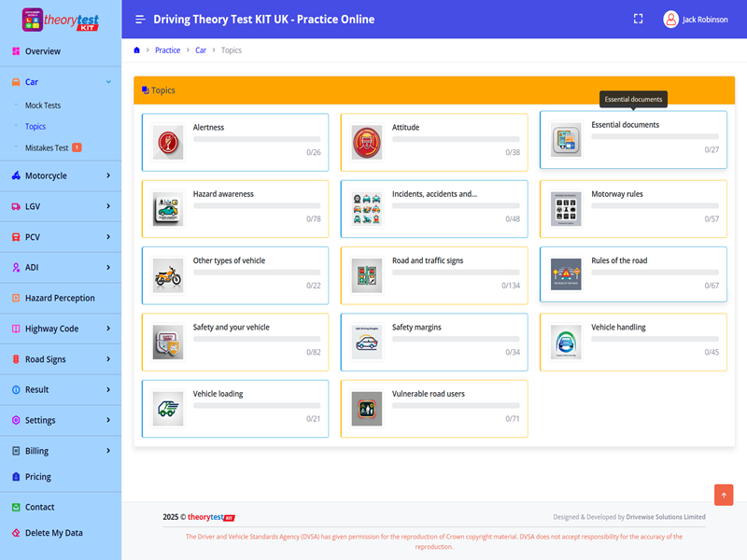Open Mistakes Test in the sidebar
The width and height of the screenshot is (747, 560).
[47, 147]
